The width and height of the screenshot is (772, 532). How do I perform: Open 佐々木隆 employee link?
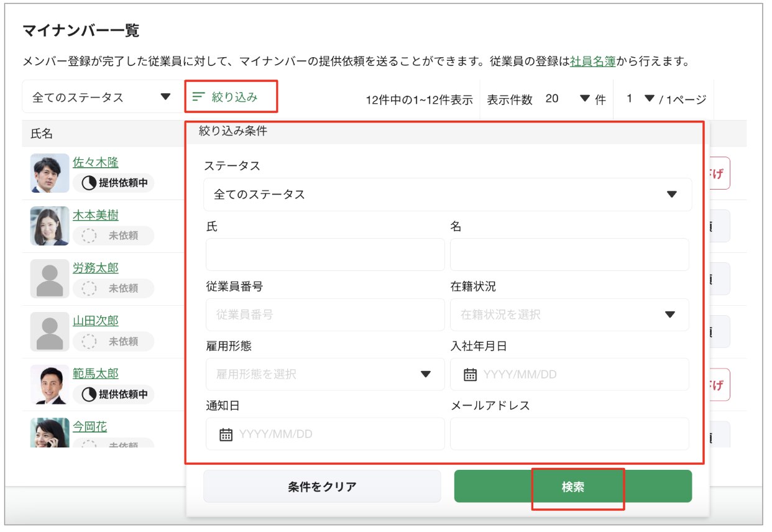point(96,162)
